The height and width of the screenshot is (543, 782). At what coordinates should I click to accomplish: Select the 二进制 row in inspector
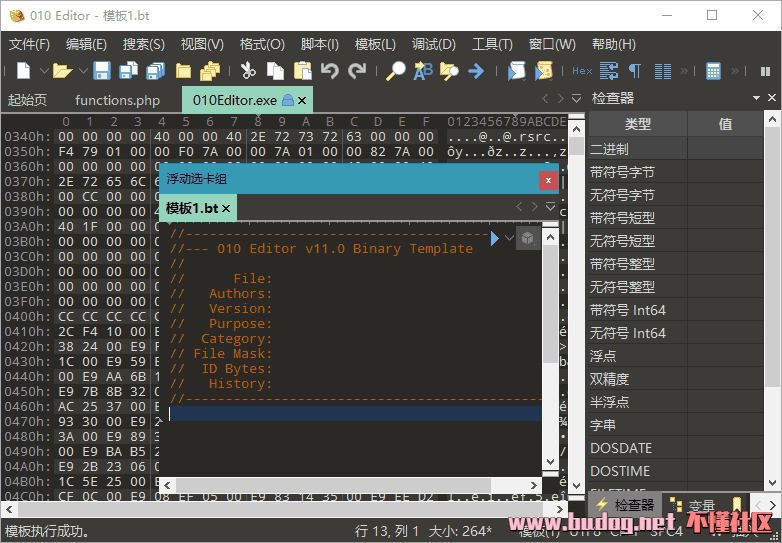[x=675, y=149]
